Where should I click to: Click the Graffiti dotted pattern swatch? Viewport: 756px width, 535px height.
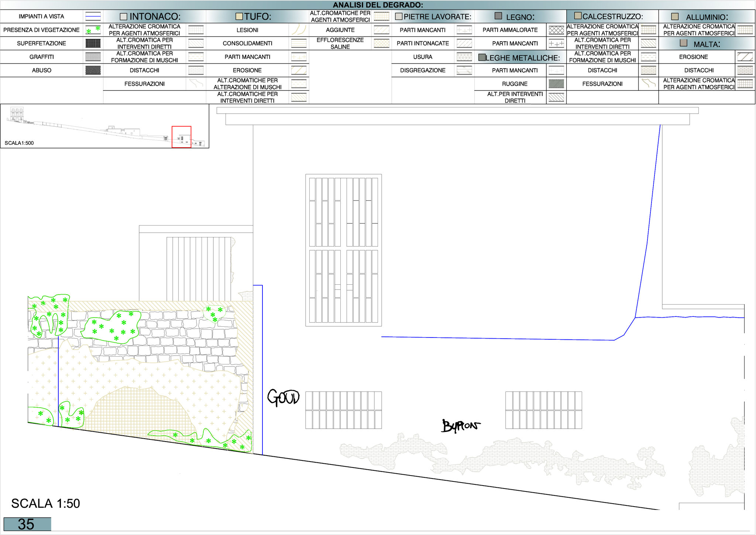click(x=93, y=57)
